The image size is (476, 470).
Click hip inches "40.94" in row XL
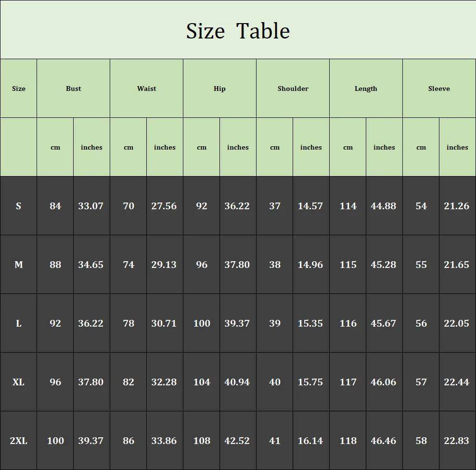click(x=237, y=382)
